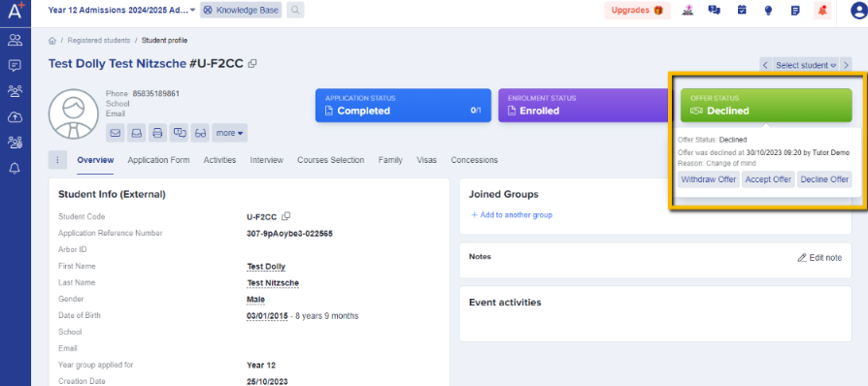Open the calendar check icon in top bar
Viewport: 868px width, 386px height.
(x=742, y=11)
